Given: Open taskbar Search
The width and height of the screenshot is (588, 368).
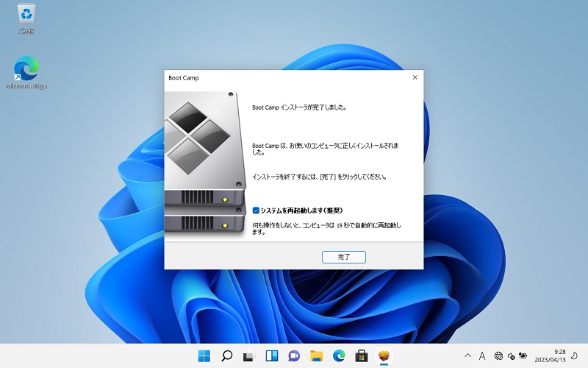Looking at the screenshot, I should [226, 355].
